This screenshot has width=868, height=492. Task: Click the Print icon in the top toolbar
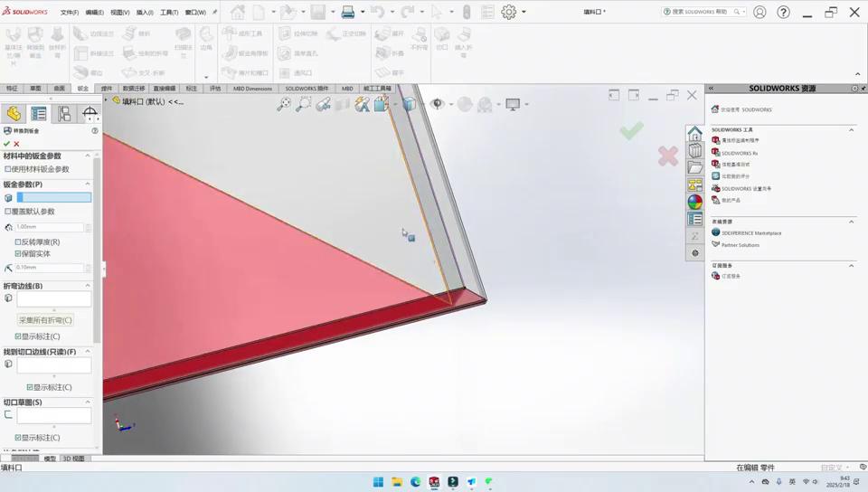point(348,12)
